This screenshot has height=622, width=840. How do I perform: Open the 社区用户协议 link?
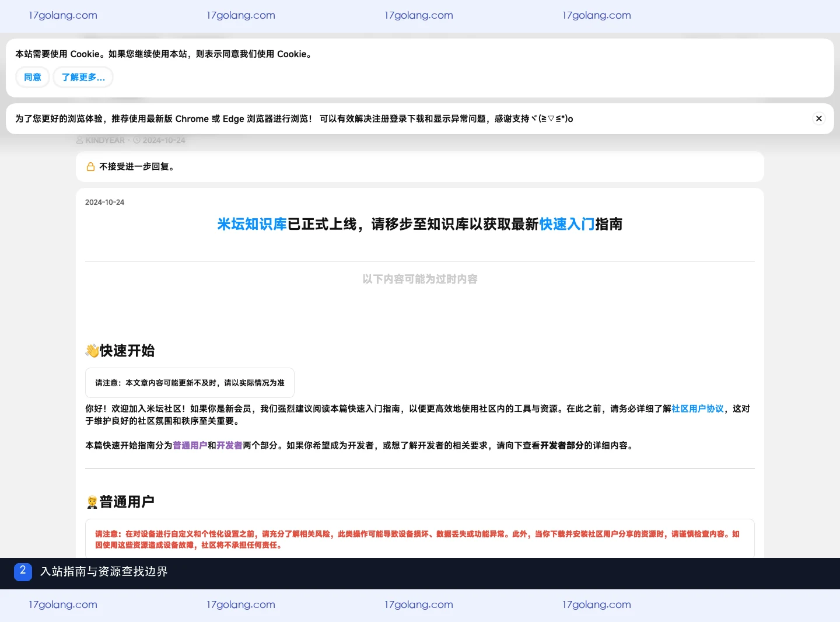[x=698, y=408]
